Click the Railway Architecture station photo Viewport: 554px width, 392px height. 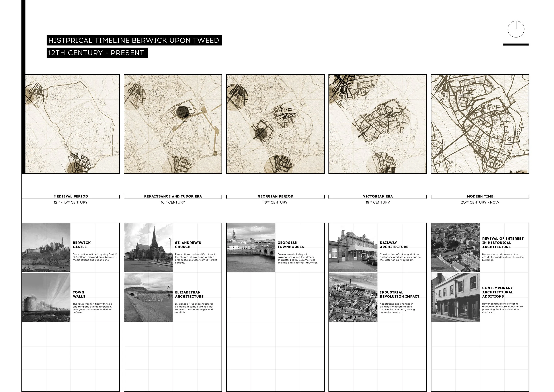click(353, 248)
